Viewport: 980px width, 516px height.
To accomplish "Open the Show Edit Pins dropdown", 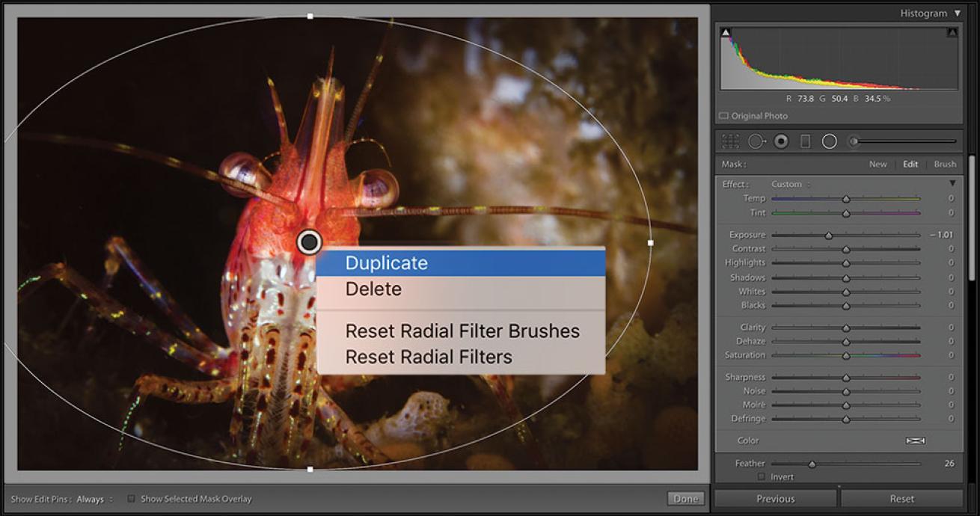I will coord(94,499).
